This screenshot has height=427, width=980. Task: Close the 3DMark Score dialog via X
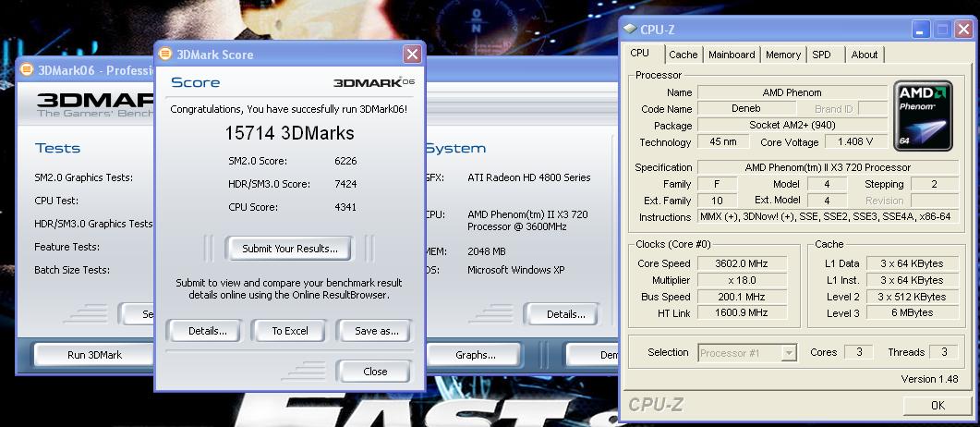click(x=412, y=55)
